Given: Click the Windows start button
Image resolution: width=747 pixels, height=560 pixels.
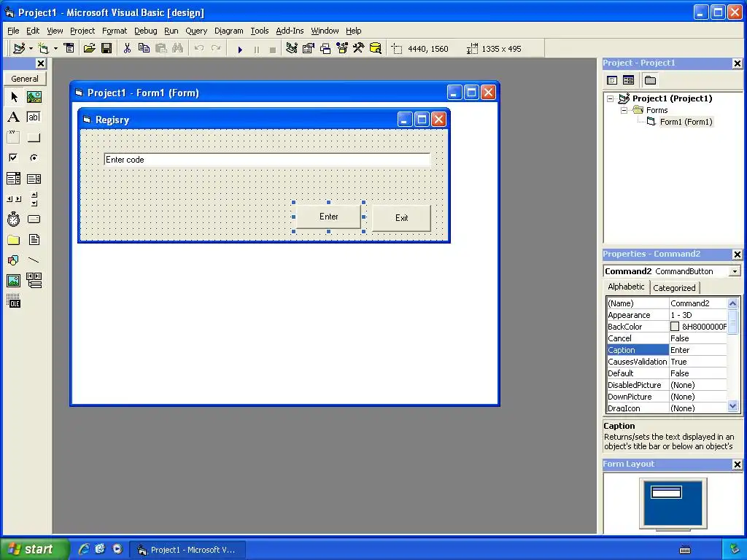Looking at the screenshot, I should tap(34, 549).
